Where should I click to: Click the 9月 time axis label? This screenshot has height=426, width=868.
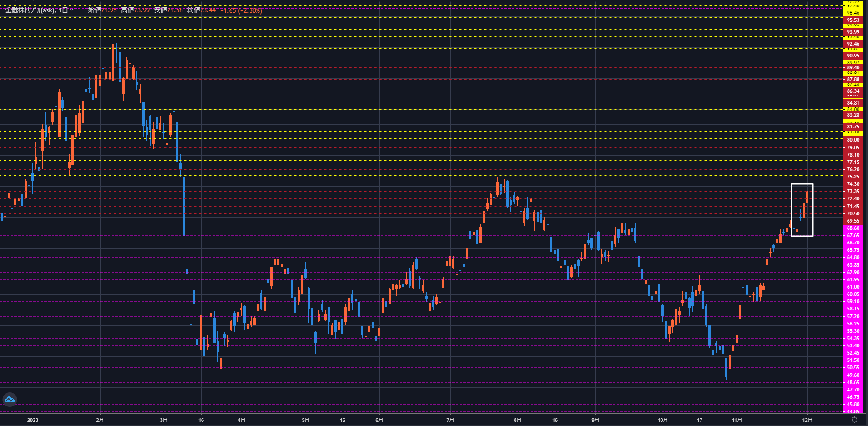(x=595, y=420)
